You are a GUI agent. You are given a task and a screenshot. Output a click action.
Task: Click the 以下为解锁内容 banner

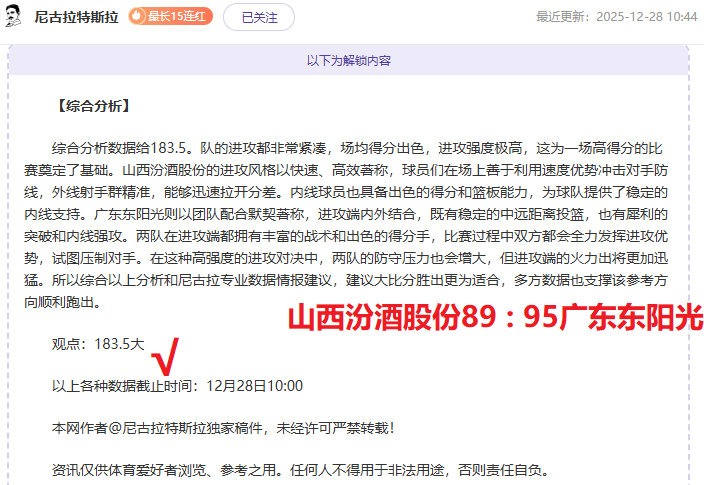tap(348, 60)
